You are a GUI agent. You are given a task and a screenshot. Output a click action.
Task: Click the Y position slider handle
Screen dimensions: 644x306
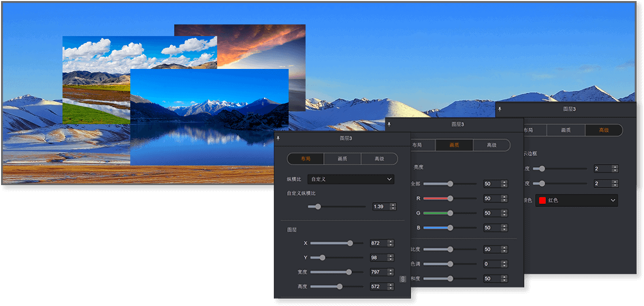pos(322,258)
